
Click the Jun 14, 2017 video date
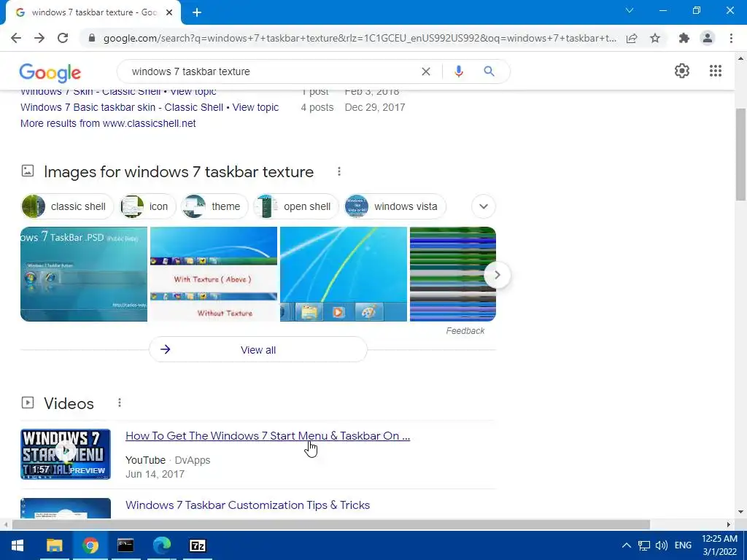click(155, 474)
